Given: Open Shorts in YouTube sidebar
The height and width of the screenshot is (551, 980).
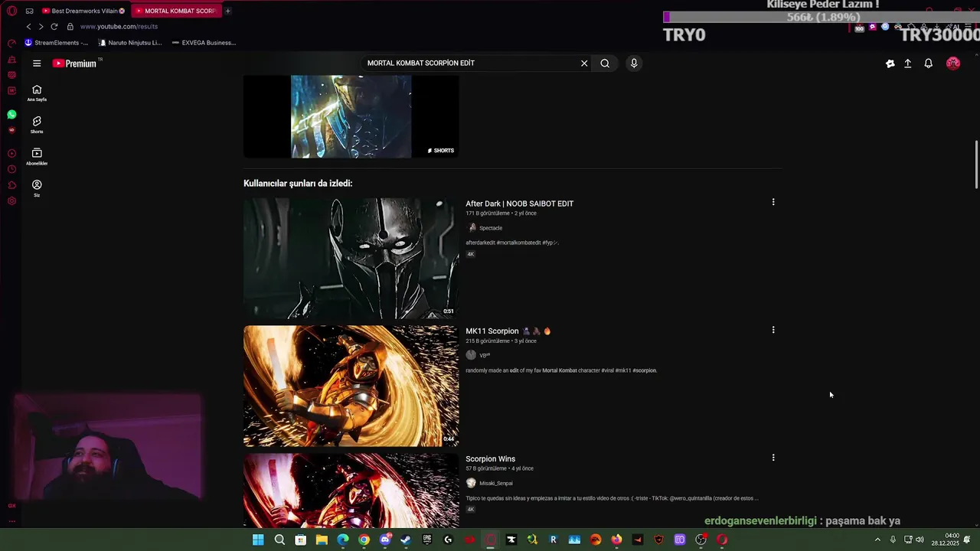Looking at the screenshot, I should pyautogui.click(x=37, y=125).
